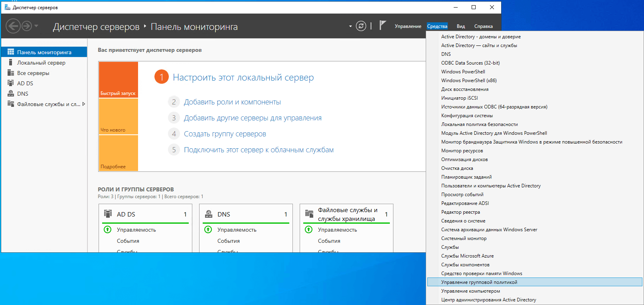Select Редактор реестра entry

coord(535,212)
